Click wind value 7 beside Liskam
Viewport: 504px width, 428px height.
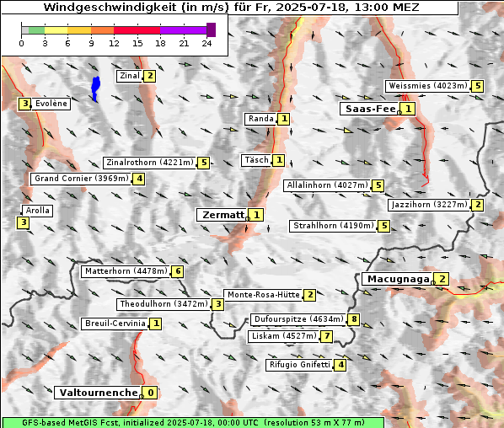click(x=326, y=336)
